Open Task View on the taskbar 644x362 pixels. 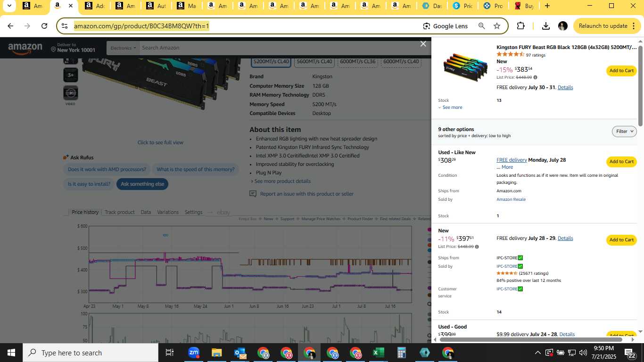tap(170, 353)
